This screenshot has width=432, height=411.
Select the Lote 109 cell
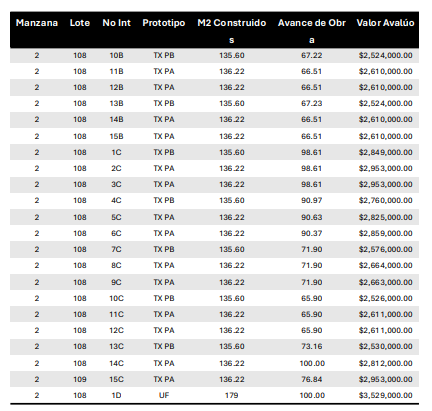pos(80,379)
